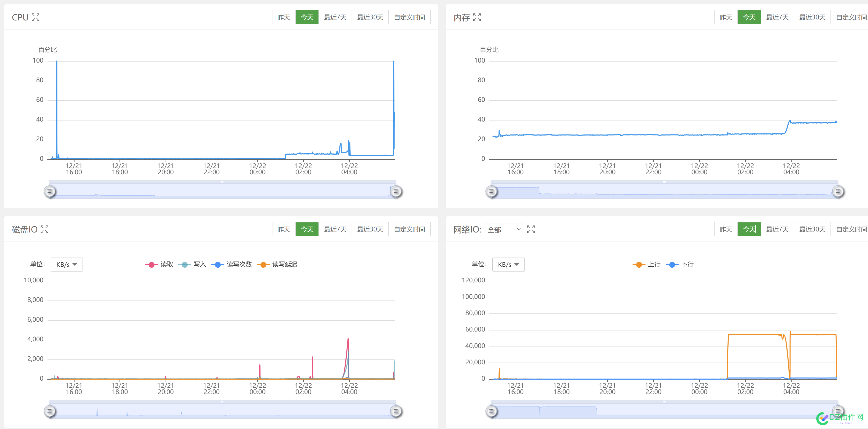Select 最近7天 tab in CPU panel
Viewport: 868px width, 429px height.
coord(335,17)
